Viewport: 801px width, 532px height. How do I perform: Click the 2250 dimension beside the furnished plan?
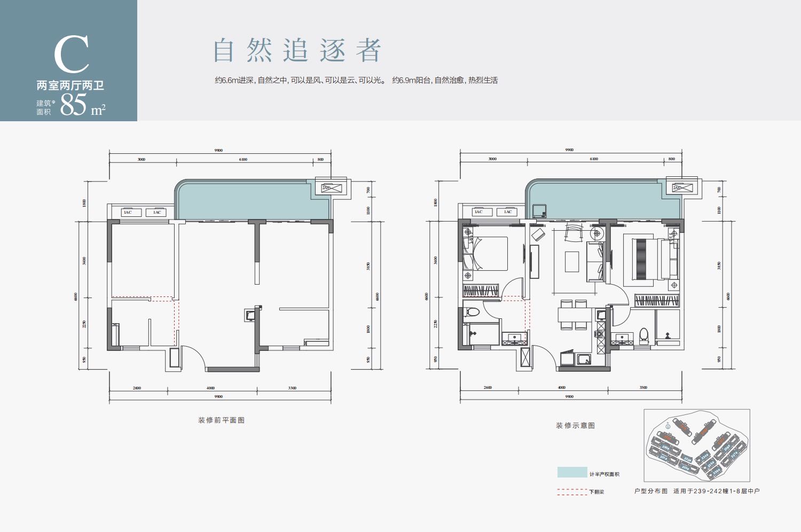[x=436, y=324]
